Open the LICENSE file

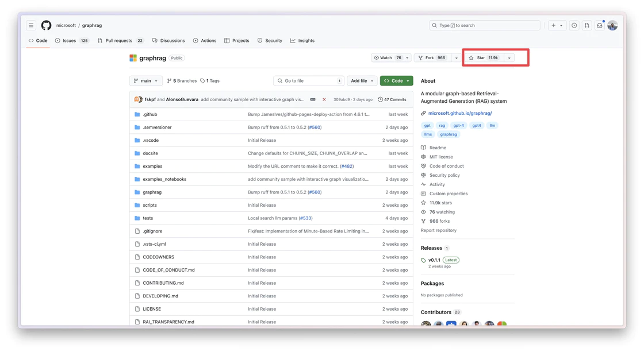152,309
